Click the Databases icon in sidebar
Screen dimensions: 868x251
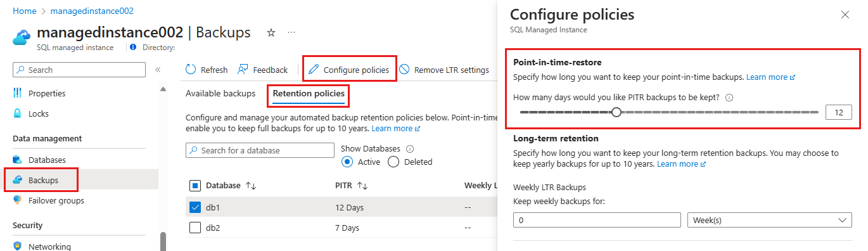coord(18,160)
